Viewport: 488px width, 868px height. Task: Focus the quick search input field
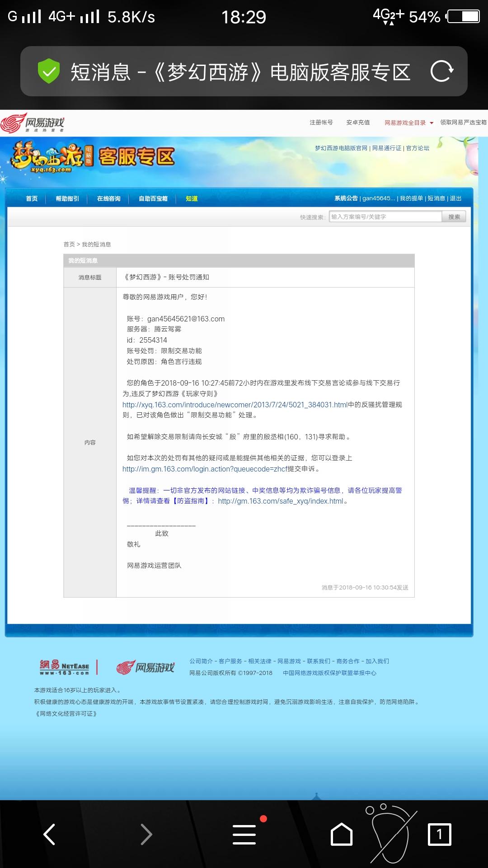tap(385, 217)
